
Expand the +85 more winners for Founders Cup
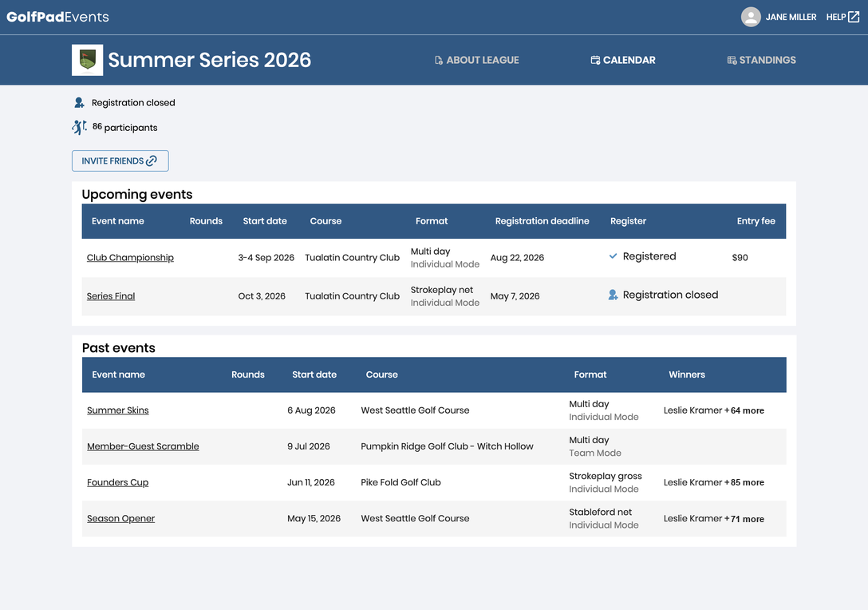pos(744,482)
